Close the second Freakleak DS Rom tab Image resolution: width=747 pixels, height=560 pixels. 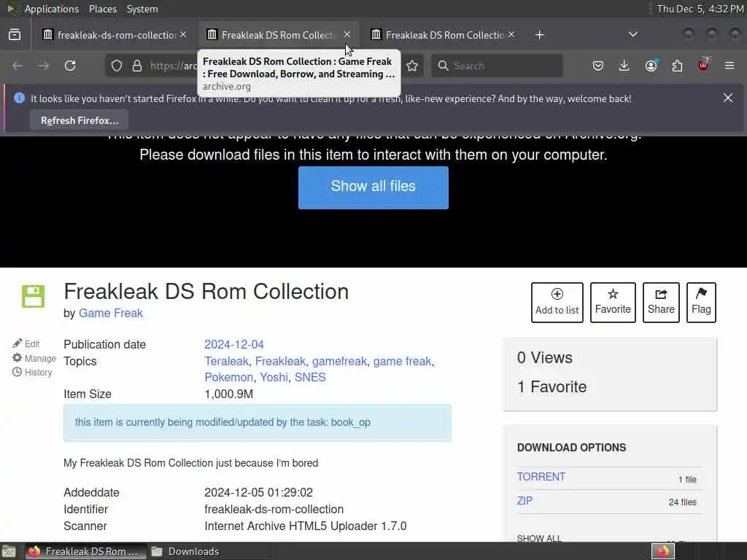[347, 35]
